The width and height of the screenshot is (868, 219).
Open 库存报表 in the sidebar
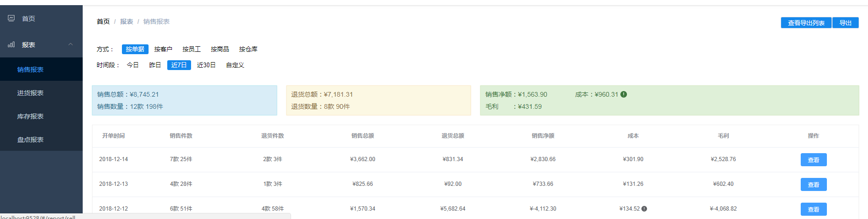click(41, 116)
